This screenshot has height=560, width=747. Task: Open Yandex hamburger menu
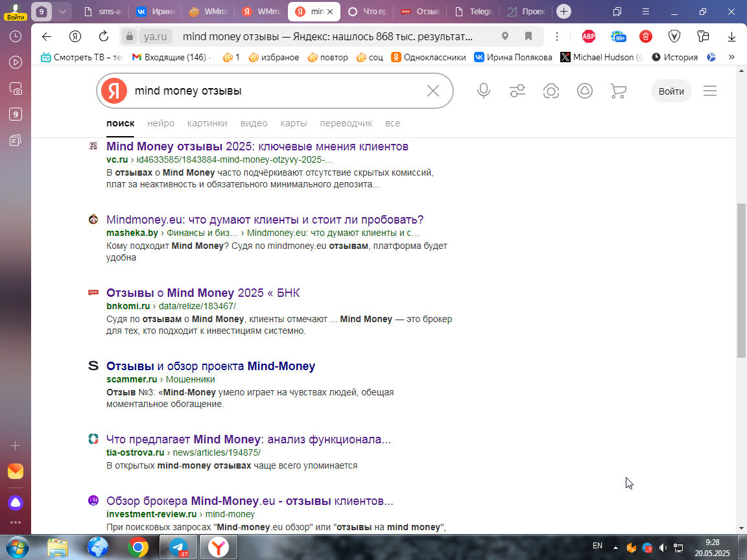click(710, 91)
